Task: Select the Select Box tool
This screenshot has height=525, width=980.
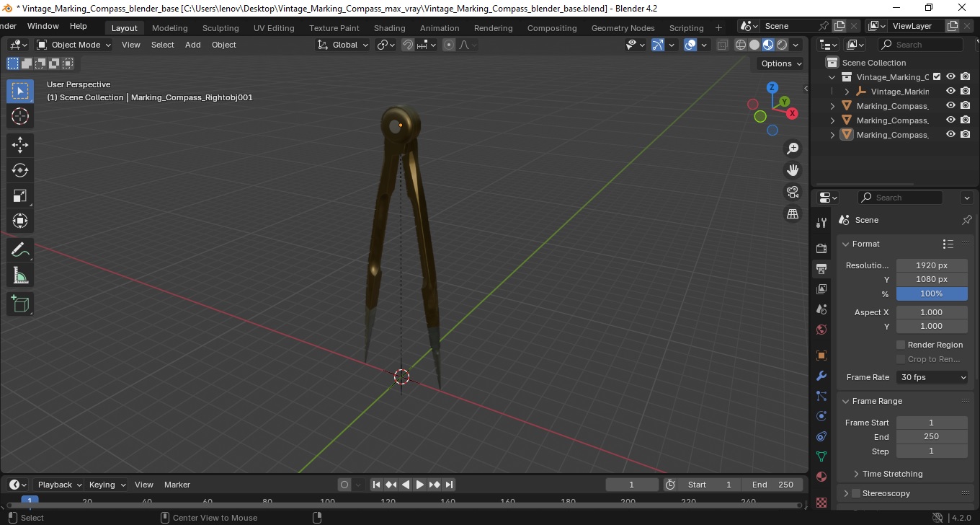Action: tap(20, 91)
